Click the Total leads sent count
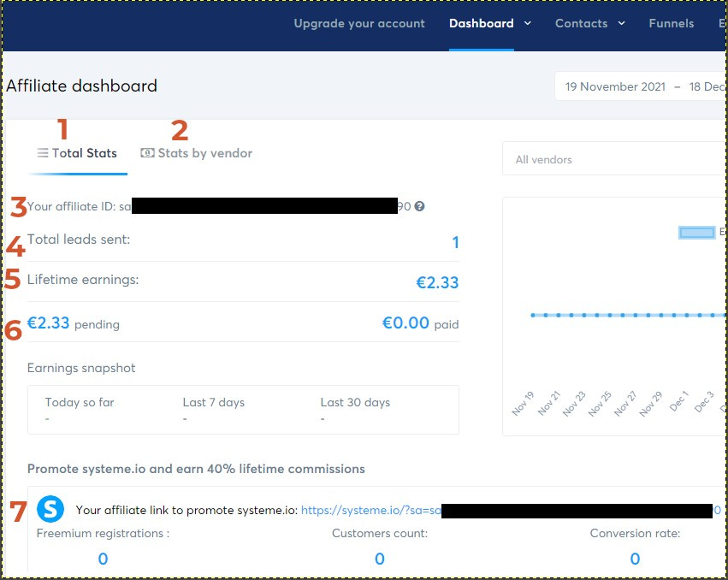Viewport: 728px width, 580px height. click(456, 243)
